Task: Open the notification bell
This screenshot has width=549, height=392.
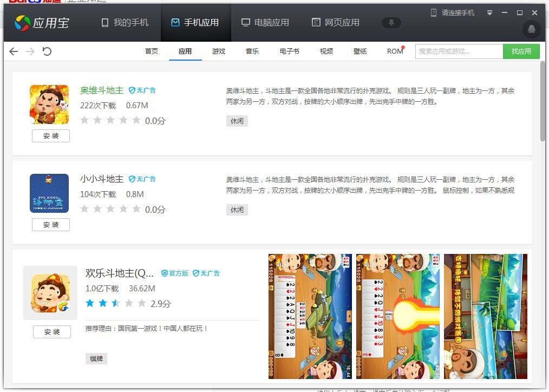Action: click(x=531, y=30)
